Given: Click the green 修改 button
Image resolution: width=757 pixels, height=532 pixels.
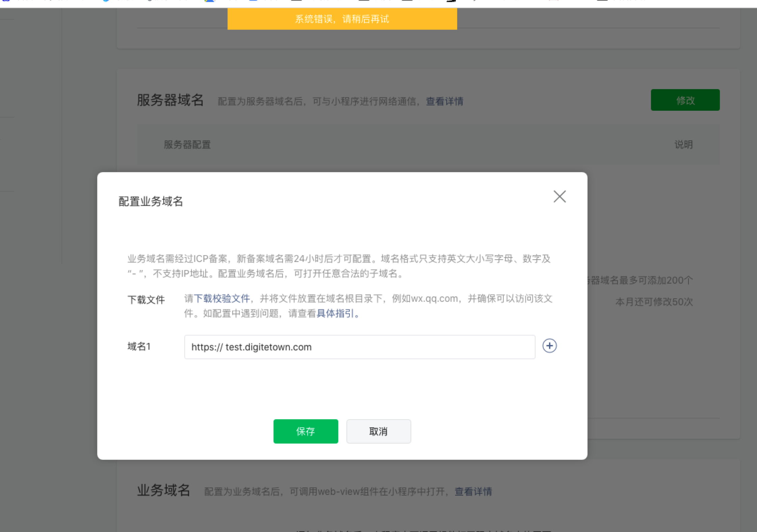Looking at the screenshot, I should coord(685,100).
